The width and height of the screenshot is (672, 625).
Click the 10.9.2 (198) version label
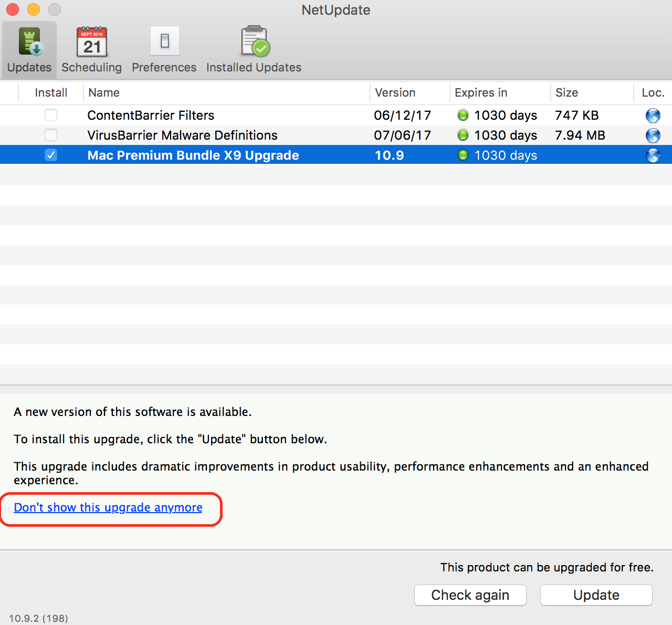tap(38, 618)
